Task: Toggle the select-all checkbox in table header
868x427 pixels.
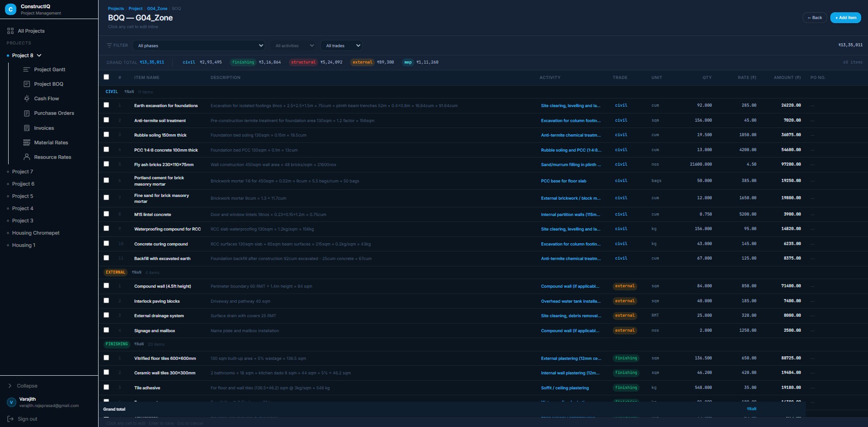Action: [x=106, y=77]
